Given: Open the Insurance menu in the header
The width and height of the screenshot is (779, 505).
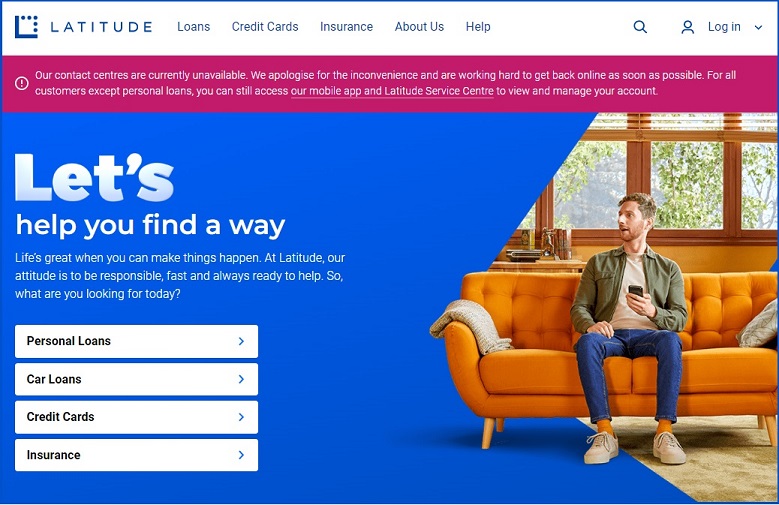Looking at the screenshot, I should pos(346,27).
